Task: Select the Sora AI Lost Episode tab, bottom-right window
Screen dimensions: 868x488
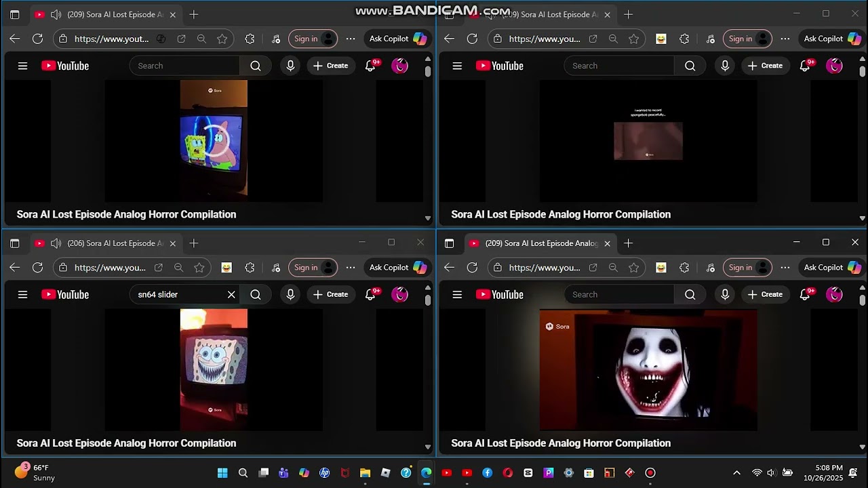Action: [x=539, y=243]
